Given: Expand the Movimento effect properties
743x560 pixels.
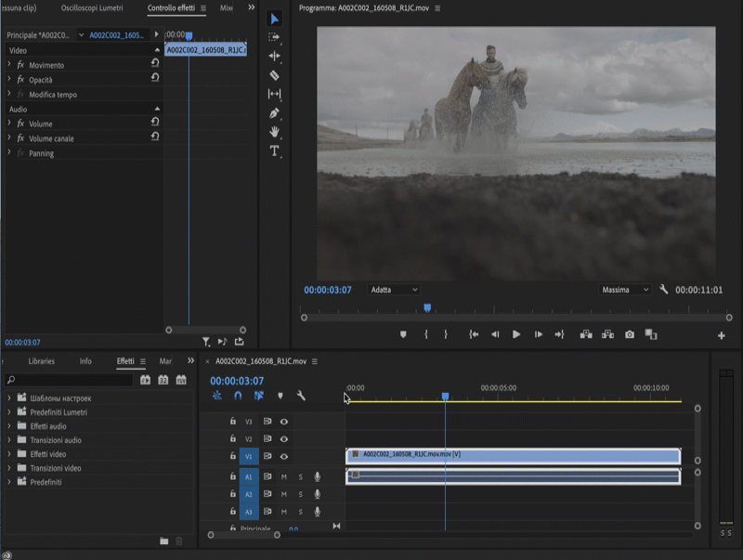Looking at the screenshot, I should (9, 65).
